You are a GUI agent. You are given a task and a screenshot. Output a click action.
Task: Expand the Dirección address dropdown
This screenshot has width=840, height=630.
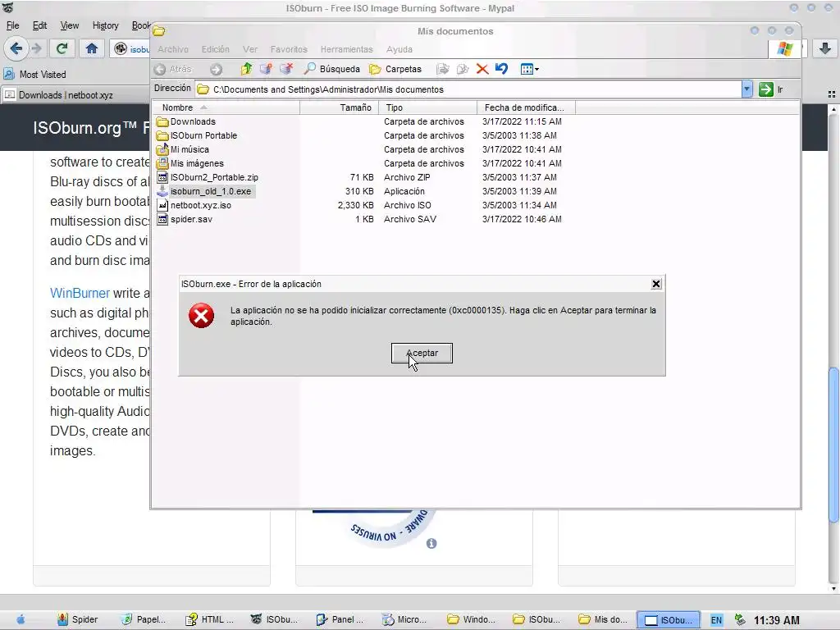coord(746,89)
